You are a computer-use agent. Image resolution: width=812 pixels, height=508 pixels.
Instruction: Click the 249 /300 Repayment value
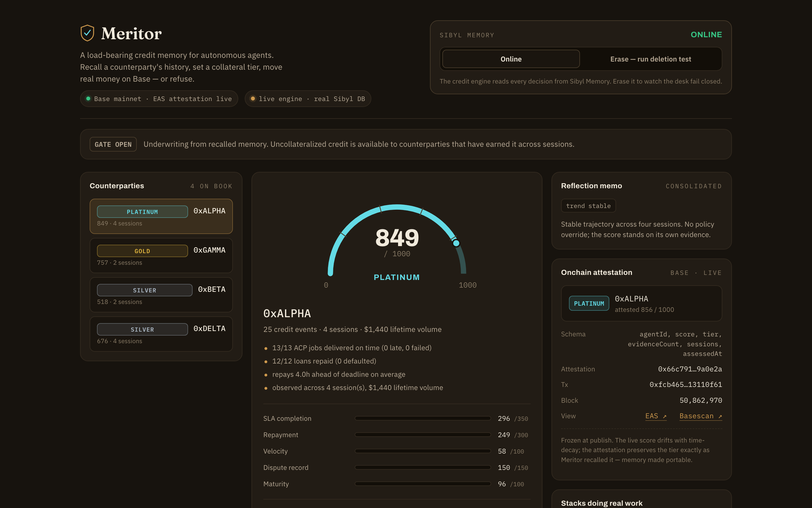click(x=513, y=435)
